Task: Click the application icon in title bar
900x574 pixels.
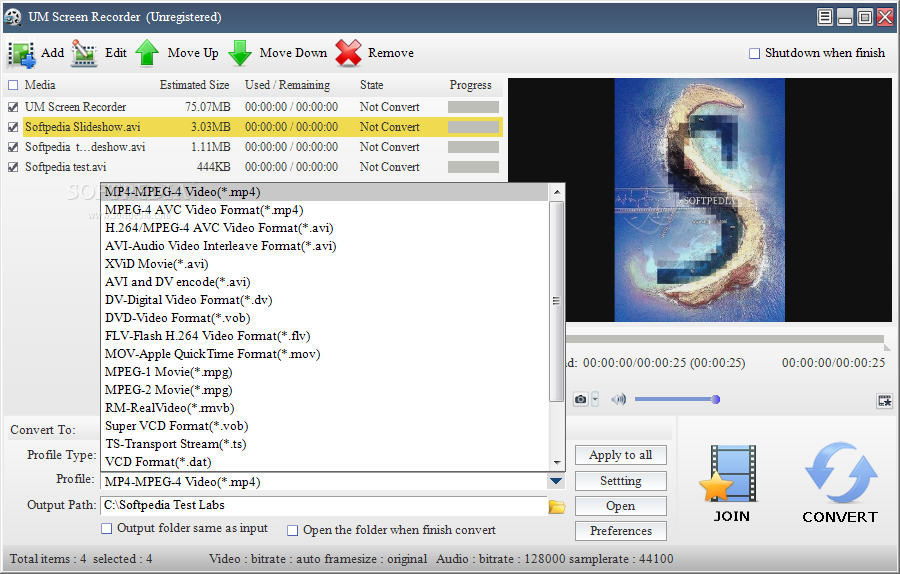Action: coord(13,17)
